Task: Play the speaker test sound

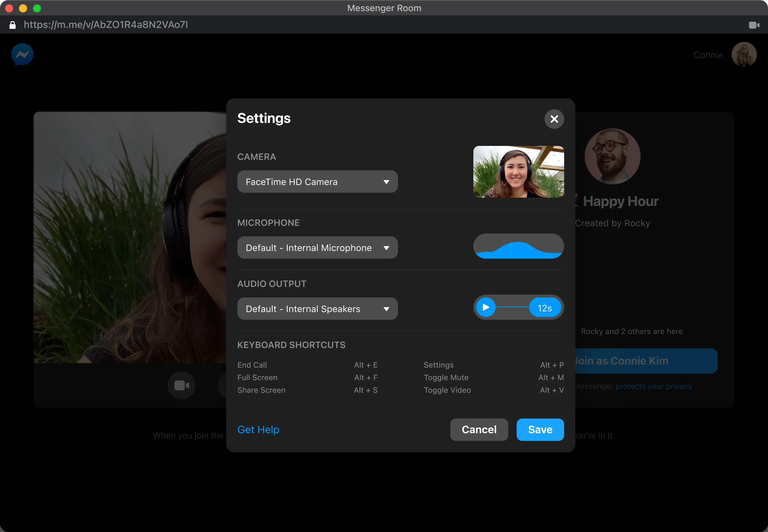Action: point(486,307)
